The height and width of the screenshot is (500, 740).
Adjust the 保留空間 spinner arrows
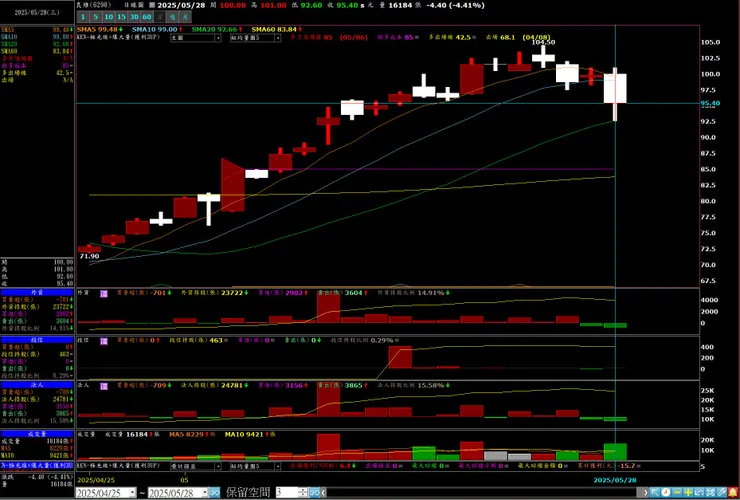click(303, 492)
